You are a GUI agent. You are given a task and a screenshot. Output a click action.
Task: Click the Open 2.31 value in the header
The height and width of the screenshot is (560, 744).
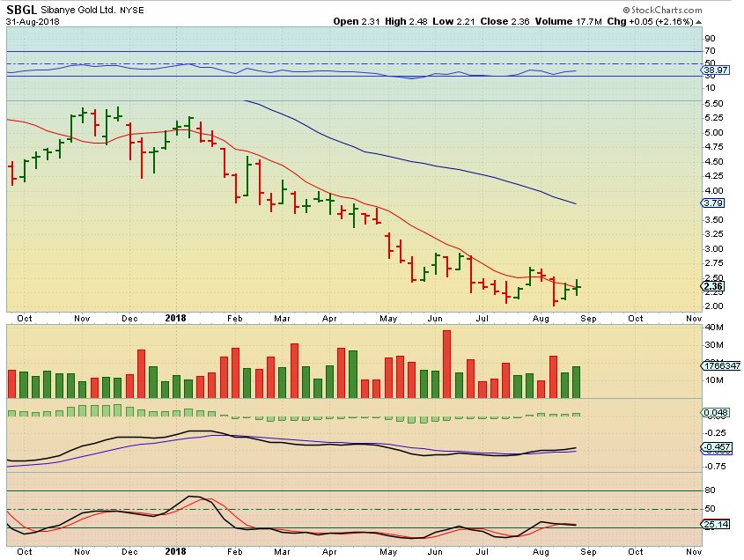coord(357,21)
